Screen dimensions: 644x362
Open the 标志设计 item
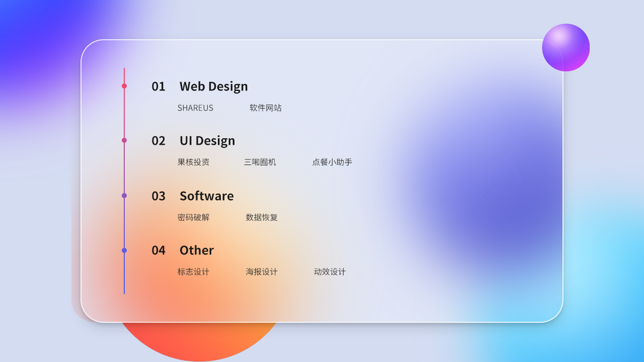193,272
